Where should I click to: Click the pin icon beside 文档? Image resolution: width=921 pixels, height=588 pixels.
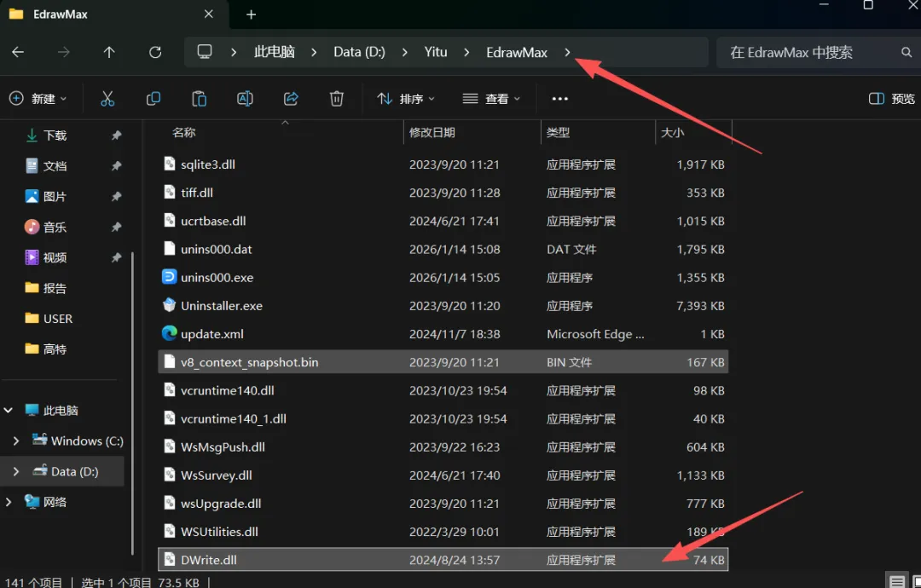[116, 166]
